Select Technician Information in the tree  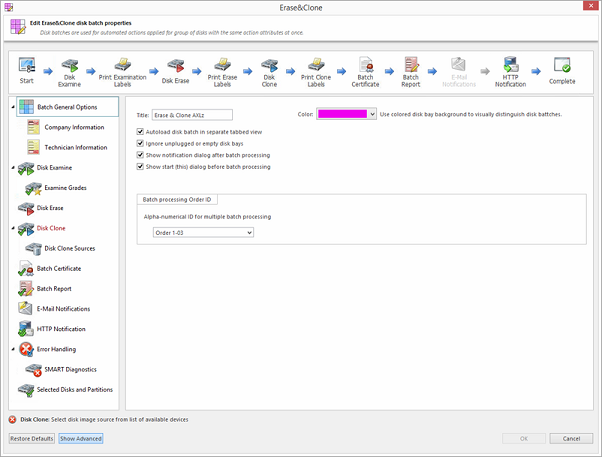[x=76, y=147]
